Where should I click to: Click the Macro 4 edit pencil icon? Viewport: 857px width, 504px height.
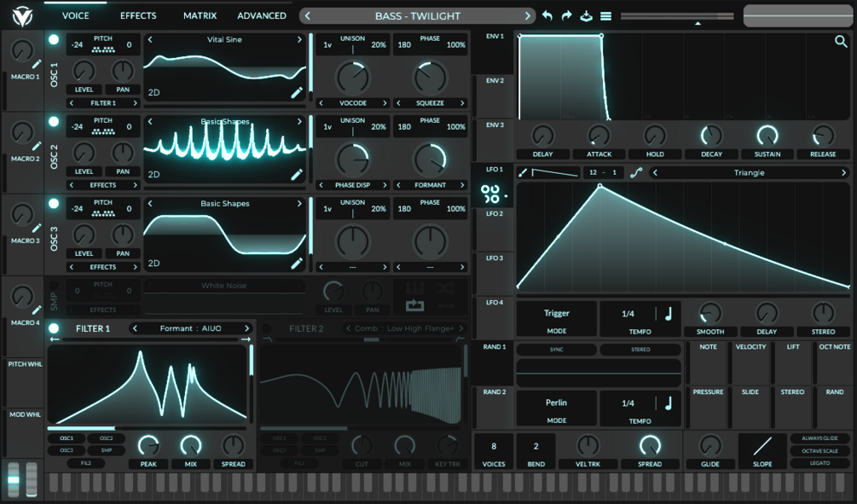(x=37, y=310)
